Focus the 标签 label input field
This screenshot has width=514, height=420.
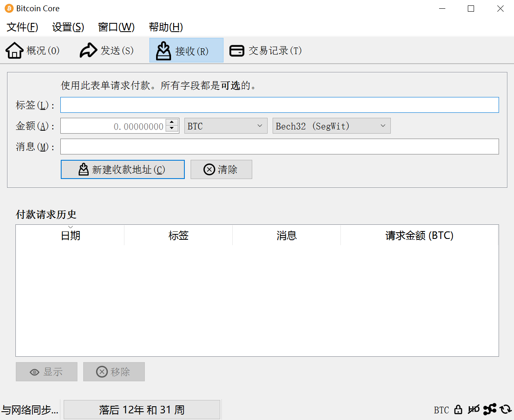coord(279,105)
